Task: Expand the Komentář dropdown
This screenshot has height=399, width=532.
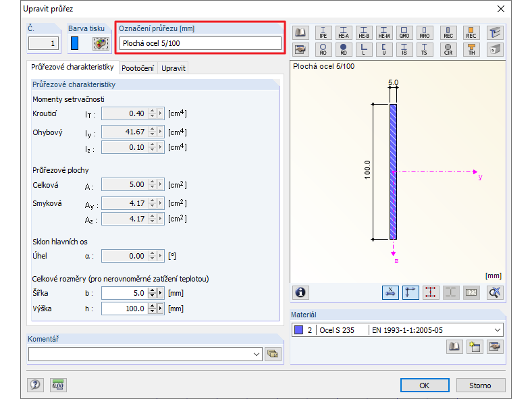Action: (257, 354)
